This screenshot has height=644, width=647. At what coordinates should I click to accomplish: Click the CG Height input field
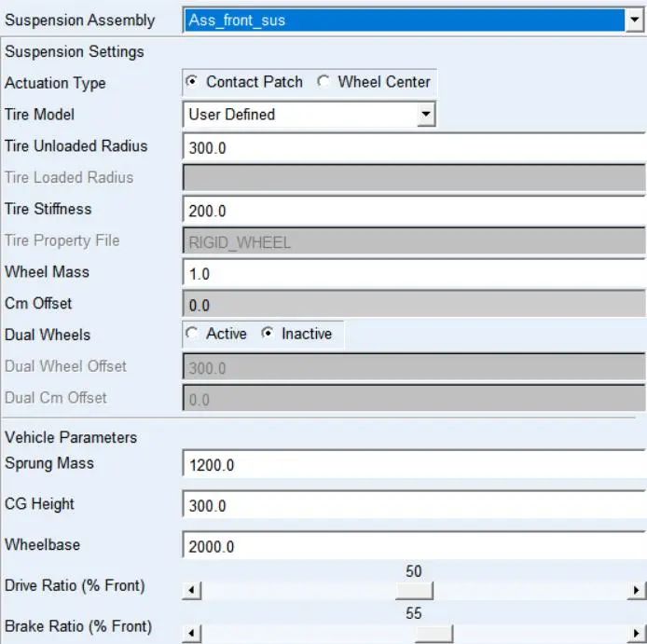coord(414,504)
